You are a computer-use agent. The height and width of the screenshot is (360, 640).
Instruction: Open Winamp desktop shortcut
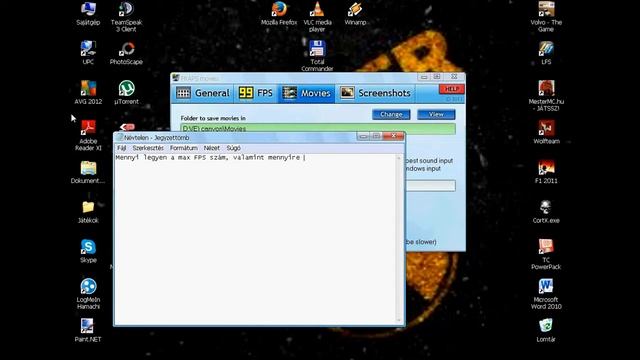[x=355, y=14]
